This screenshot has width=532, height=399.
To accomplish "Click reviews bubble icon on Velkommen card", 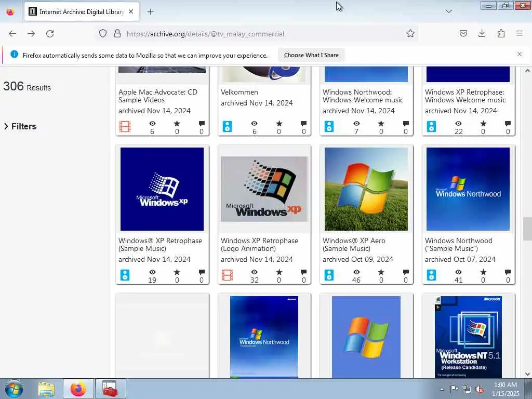I will tap(303, 124).
